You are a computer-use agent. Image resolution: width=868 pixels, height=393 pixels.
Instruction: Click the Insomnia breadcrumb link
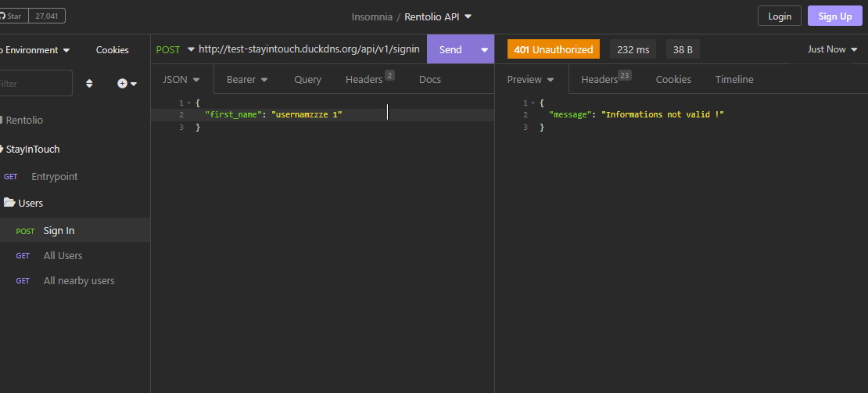pyautogui.click(x=371, y=16)
